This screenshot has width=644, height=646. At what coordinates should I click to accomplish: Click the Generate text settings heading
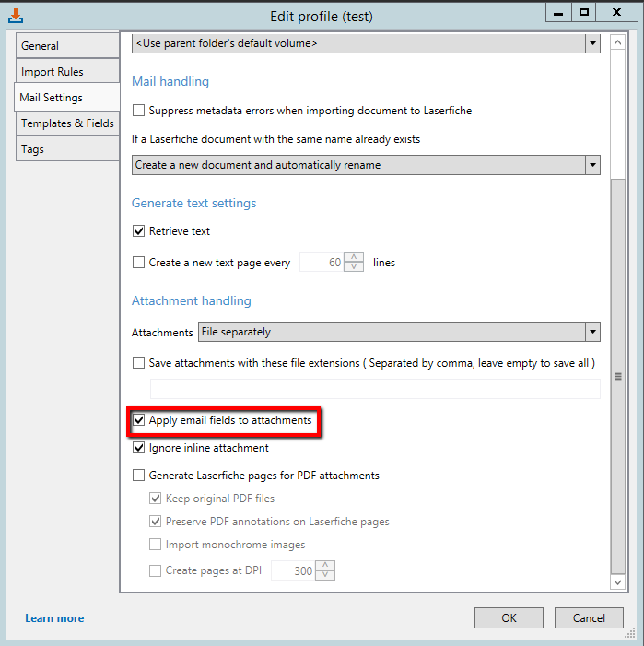pyautogui.click(x=194, y=203)
